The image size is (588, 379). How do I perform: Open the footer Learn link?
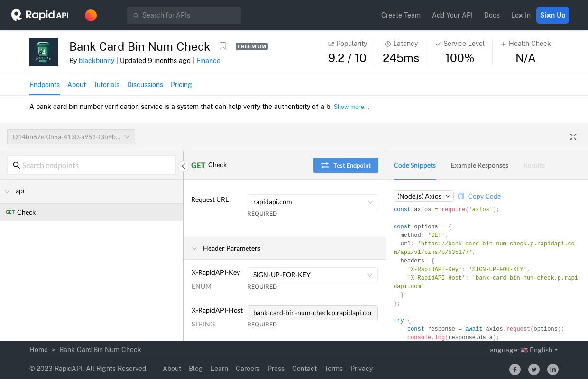[219, 369]
